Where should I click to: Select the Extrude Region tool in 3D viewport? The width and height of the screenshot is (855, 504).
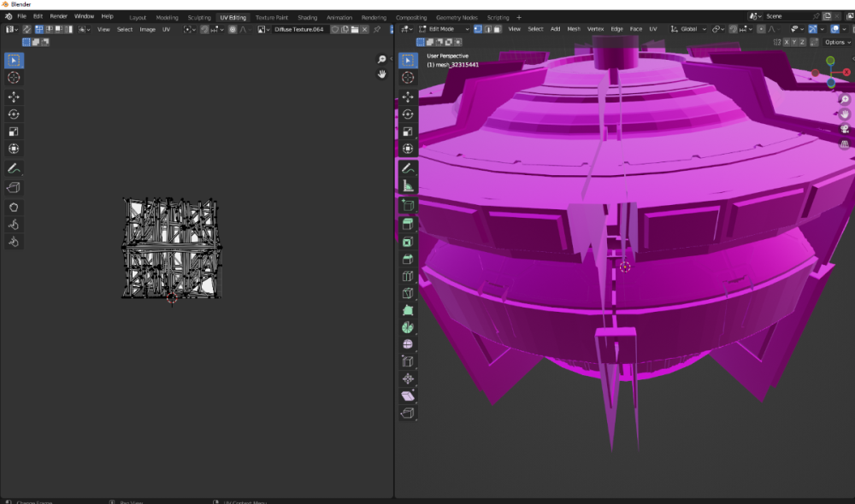[x=408, y=223]
